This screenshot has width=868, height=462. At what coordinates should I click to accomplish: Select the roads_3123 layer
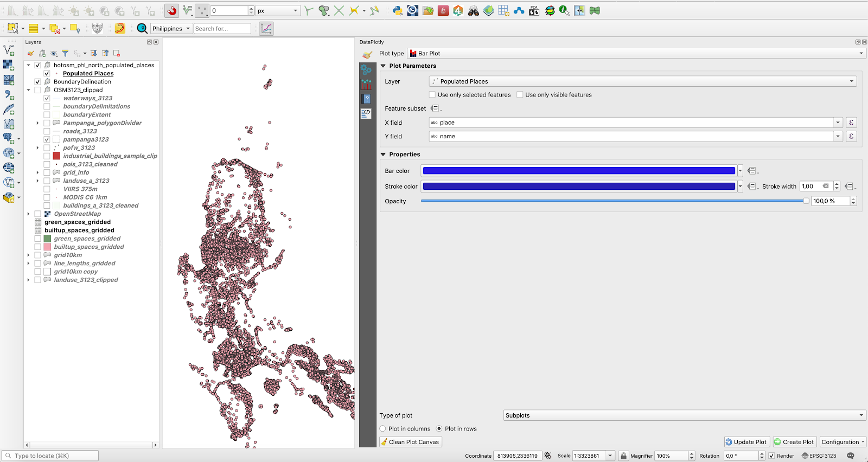80,131
